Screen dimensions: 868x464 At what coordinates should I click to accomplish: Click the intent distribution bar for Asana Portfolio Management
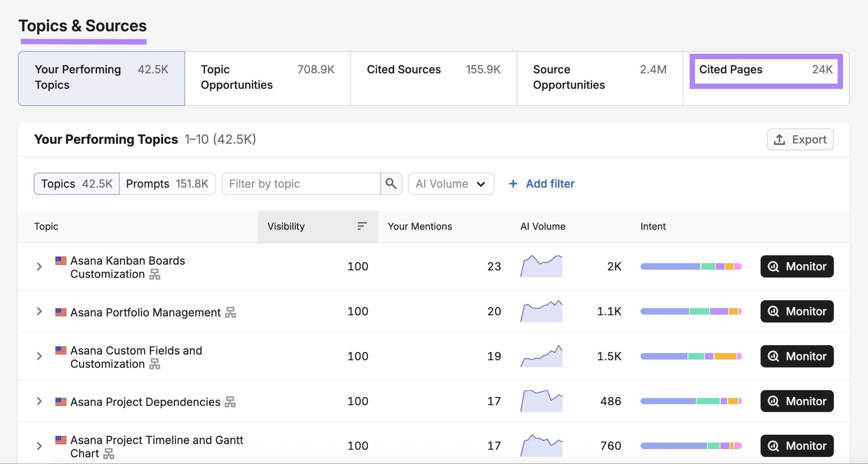pyautogui.click(x=691, y=311)
